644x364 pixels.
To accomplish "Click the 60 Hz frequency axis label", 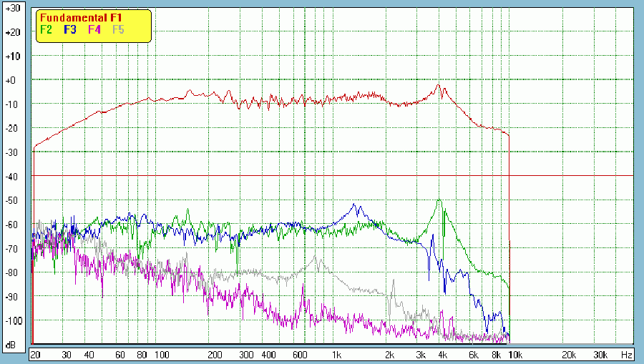I will (120, 355).
